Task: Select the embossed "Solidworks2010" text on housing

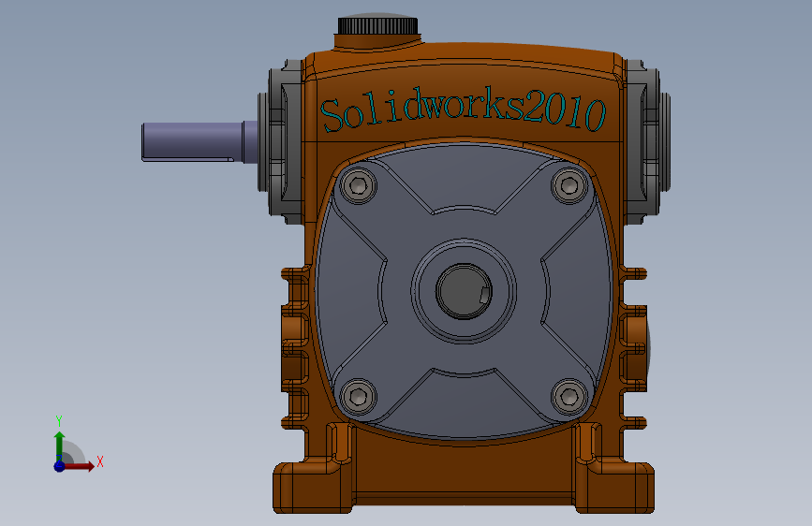Action: (463, 111)
